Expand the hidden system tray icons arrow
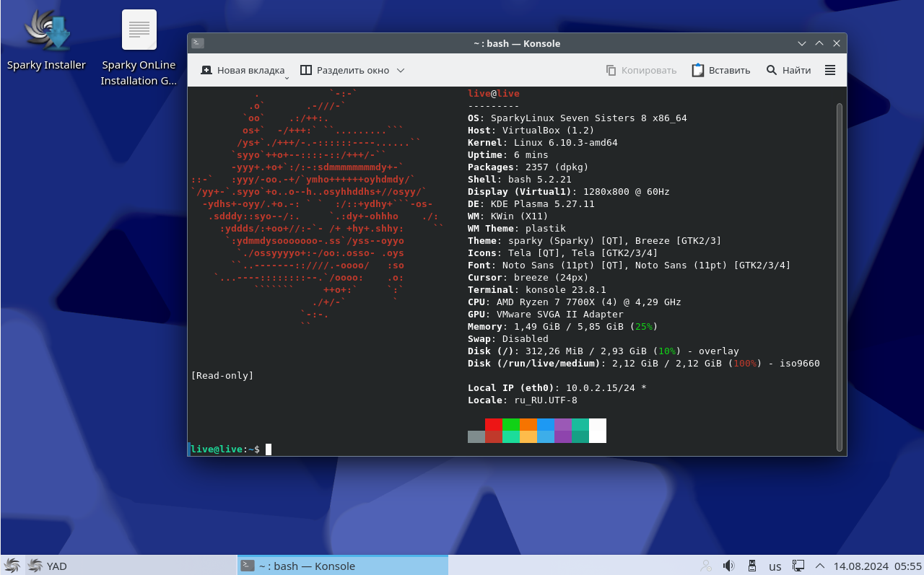The height and width of the screenshot is (575, 924). pos(820,566)
